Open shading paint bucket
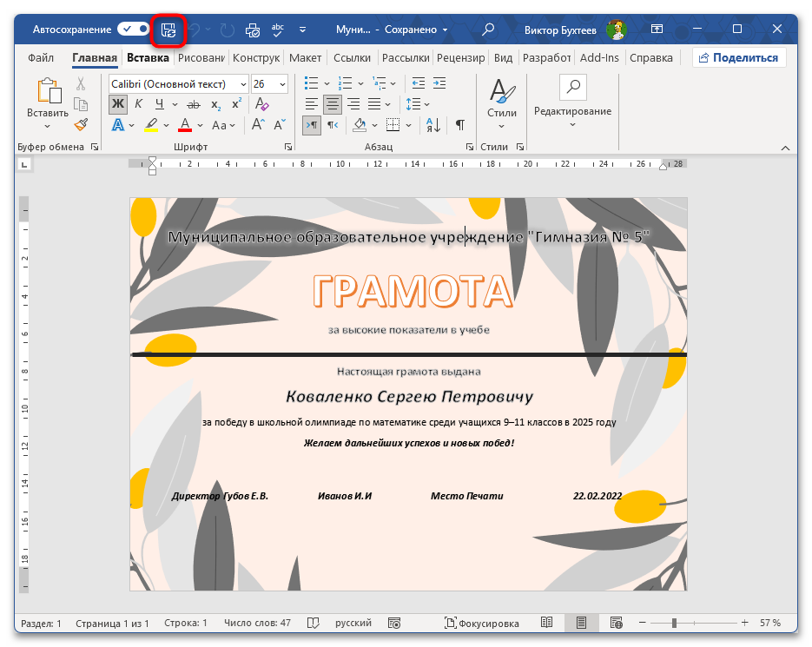Image resolution: width=812 pixels, height=647 pixels. tap(360, 125)
